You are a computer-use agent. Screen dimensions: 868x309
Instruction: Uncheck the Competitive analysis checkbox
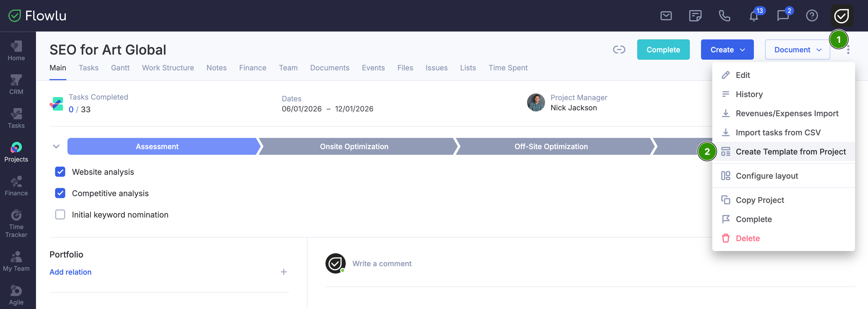coord(60,193)
